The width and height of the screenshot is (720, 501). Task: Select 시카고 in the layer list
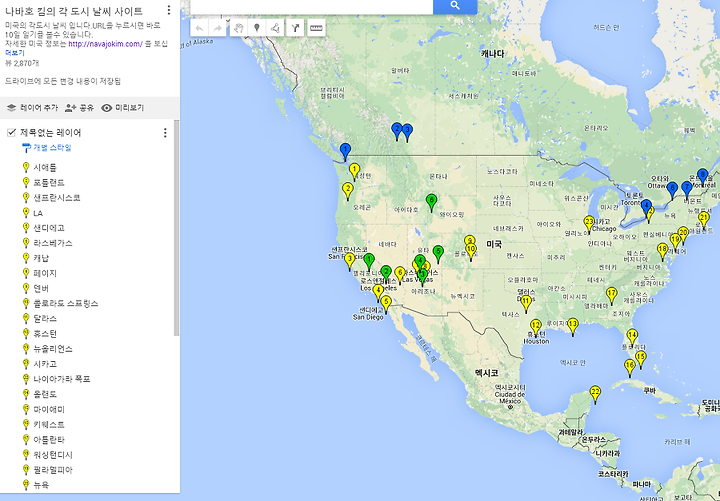click(x=45, y=364)
